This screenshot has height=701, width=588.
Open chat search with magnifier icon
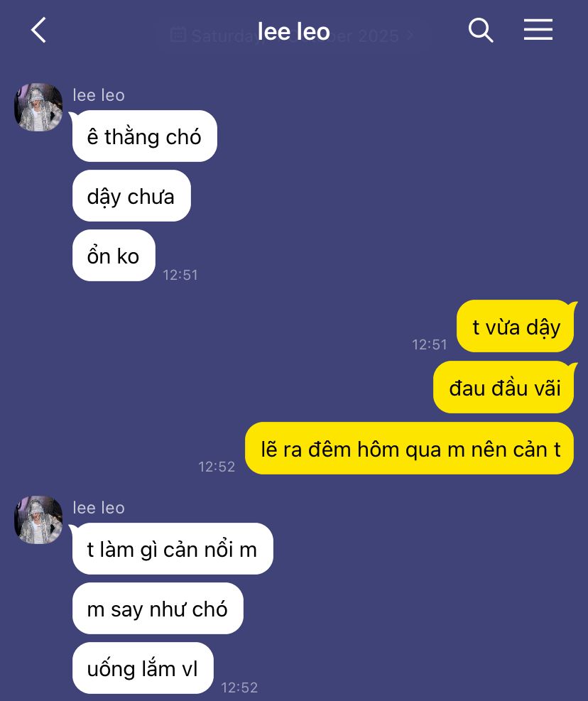coord(481,30)
